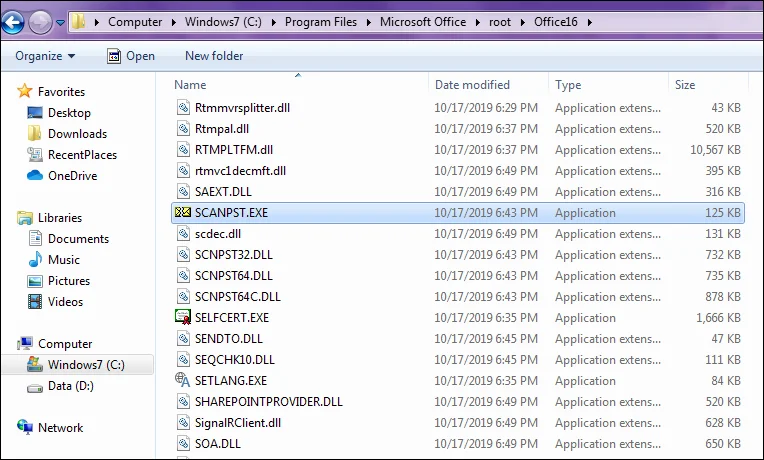Screen dimensions: 764x460
Task: Open OneDrive in the sidebar
Action: click(x=72, y=175)
